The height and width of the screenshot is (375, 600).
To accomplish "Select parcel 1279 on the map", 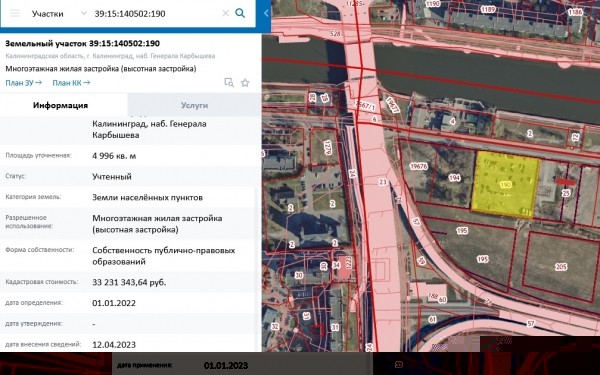I will pos(327,148).
